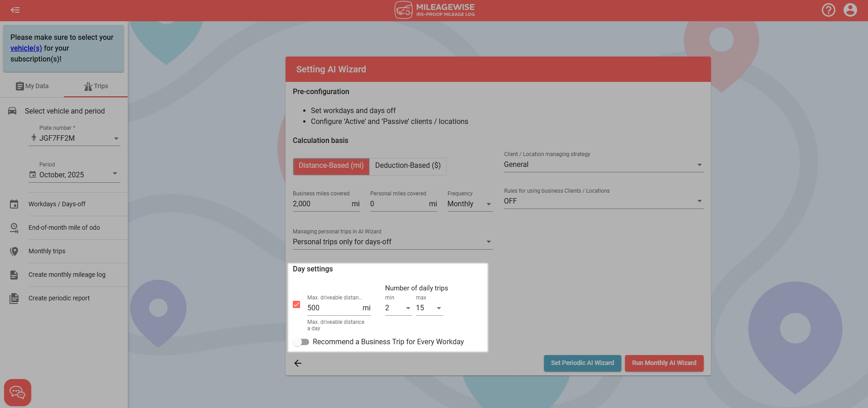The width and height of the screenshot is (868, 408).
Task: Open Plate number JGF7FF2M dropdown
Action: coord(74,138)
